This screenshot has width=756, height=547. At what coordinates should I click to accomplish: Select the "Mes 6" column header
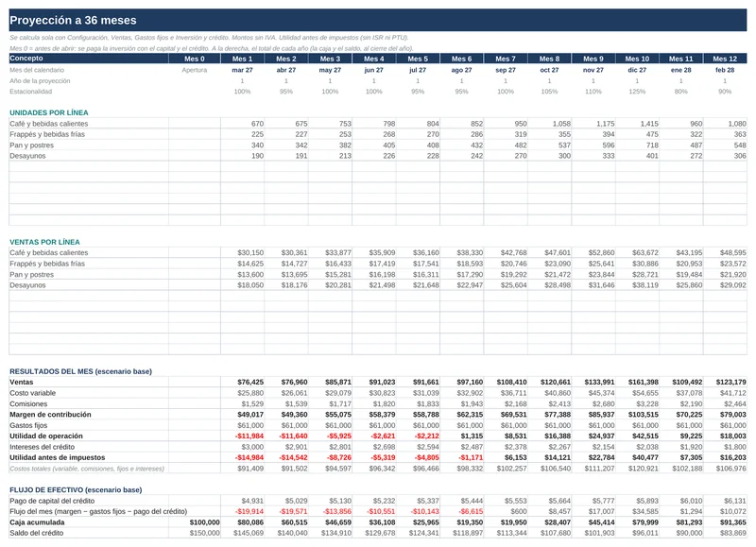[x=461, y=59]
